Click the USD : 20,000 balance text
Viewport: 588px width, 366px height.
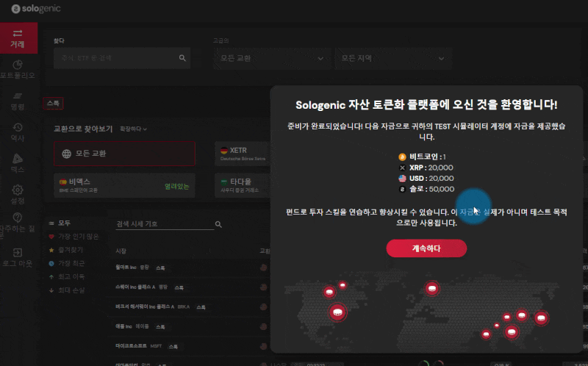point(431,178)
